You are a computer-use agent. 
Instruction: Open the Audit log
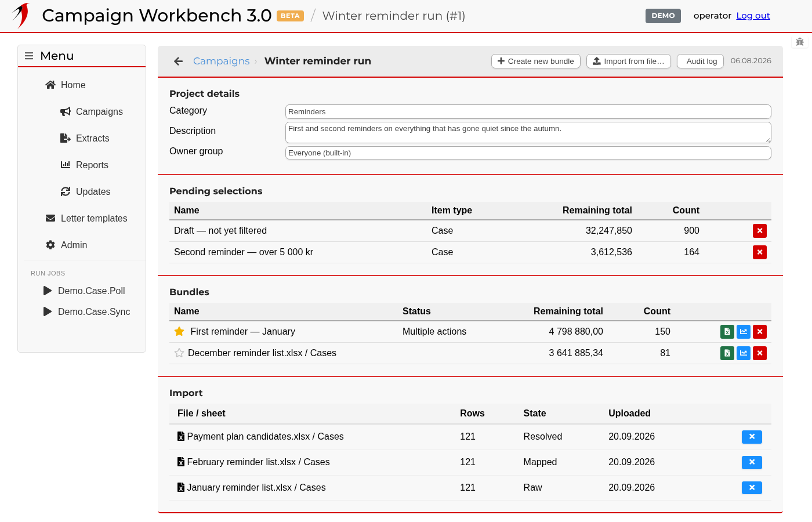click(x=700, y=61)
